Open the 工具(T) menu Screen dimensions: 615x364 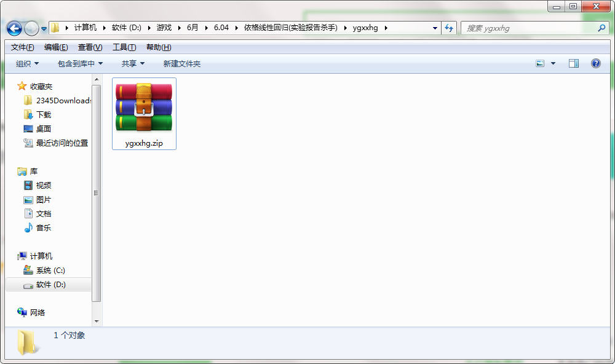pyautogui.click(x=124, y=47)
